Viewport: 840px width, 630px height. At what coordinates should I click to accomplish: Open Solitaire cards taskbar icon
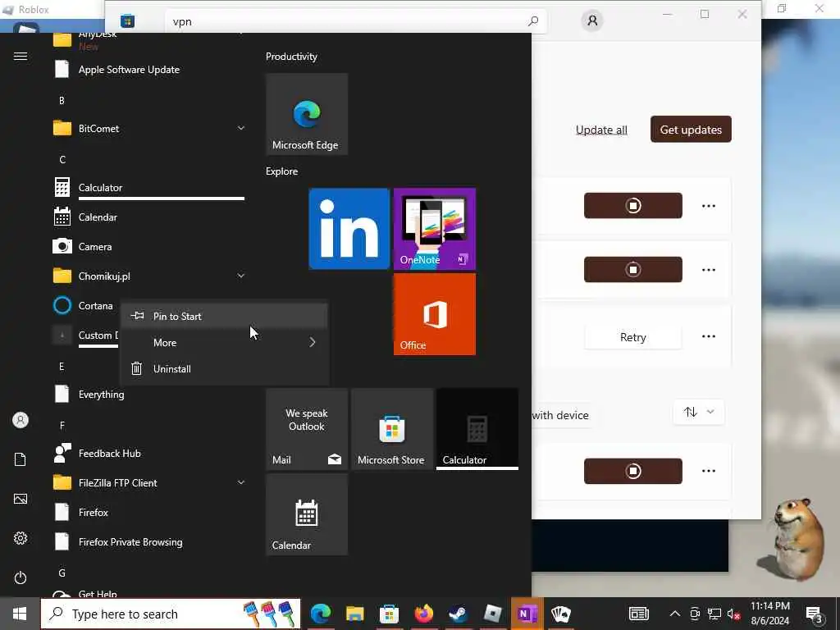point(561,614)
